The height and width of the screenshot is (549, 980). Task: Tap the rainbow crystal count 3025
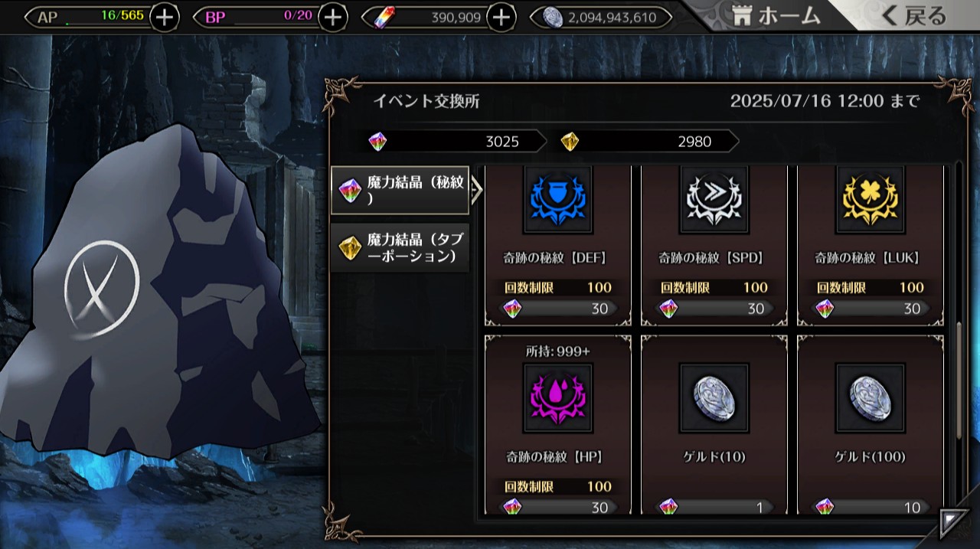(456, 141)
